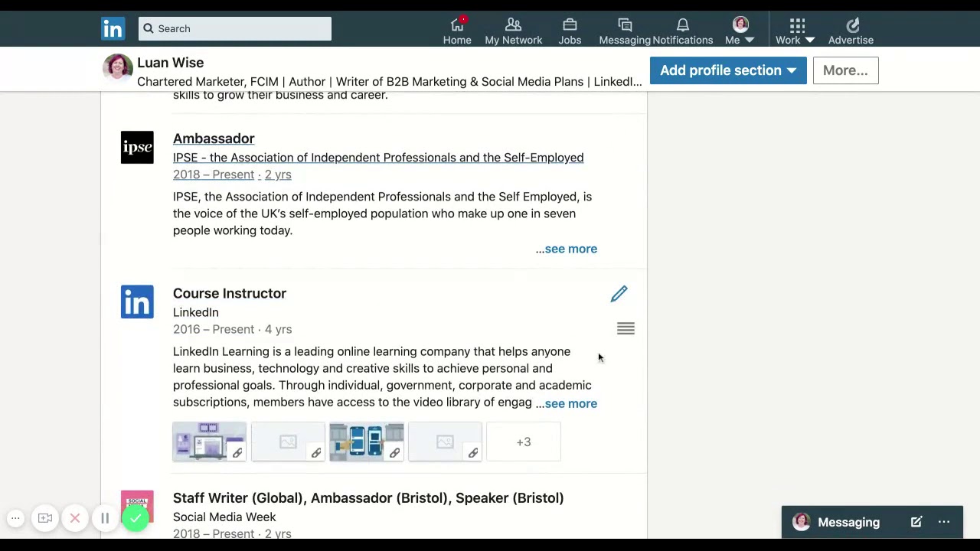Screen dimensions: 980x551
Task: Open Staff Writer (Global) position title
Action: 368,498
